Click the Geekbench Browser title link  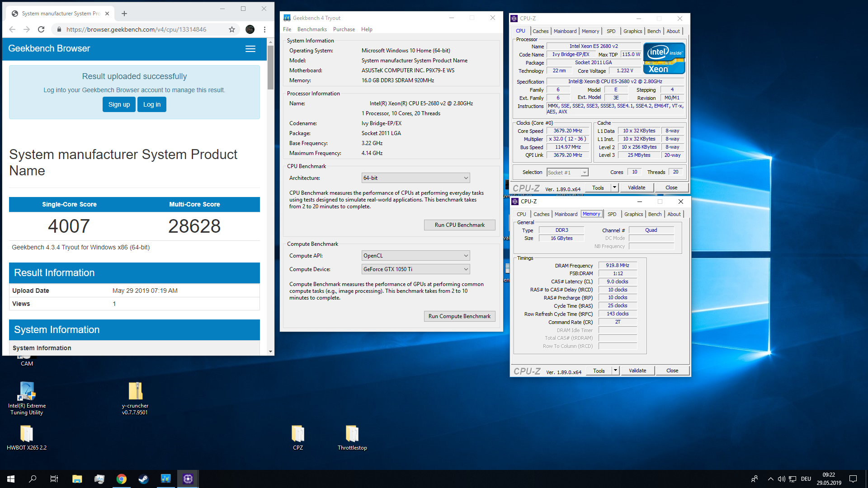[x=49, y=48]
